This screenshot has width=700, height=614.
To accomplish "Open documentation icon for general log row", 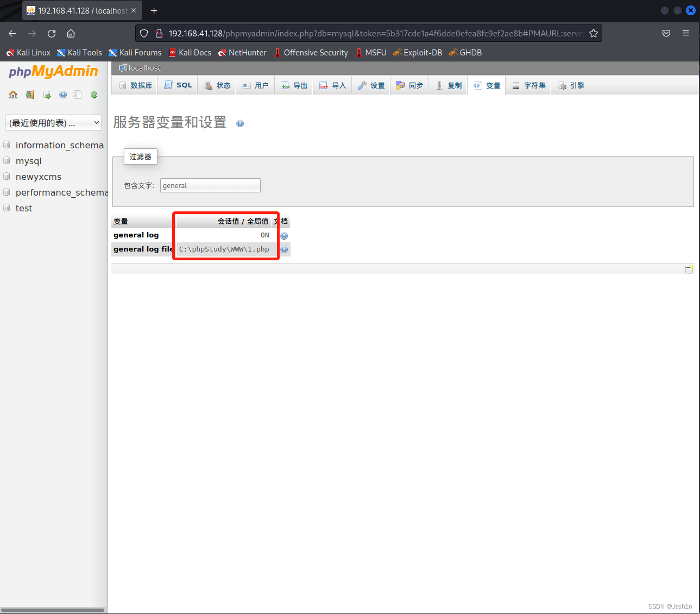I will (284, 236).
